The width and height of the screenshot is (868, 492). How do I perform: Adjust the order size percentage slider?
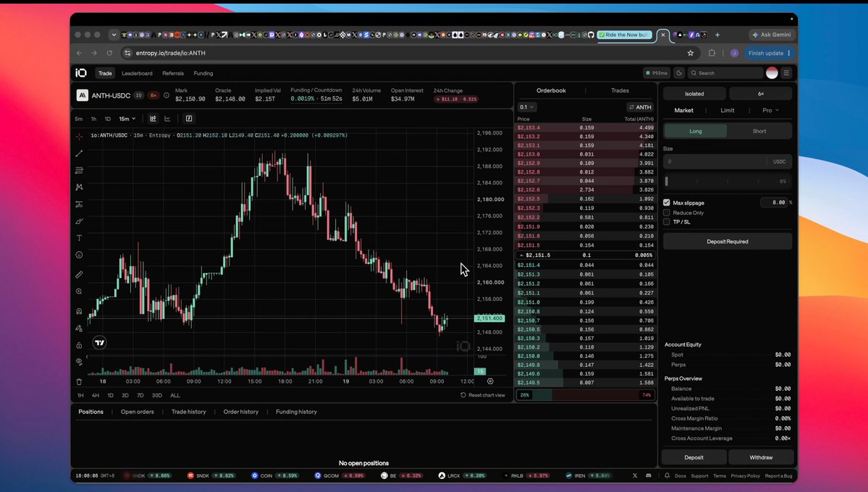click(727, 181)
